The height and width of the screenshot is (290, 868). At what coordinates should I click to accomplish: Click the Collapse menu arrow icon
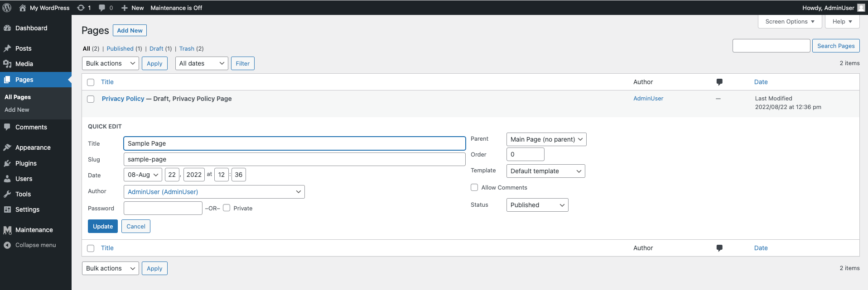tap(7, 245)
